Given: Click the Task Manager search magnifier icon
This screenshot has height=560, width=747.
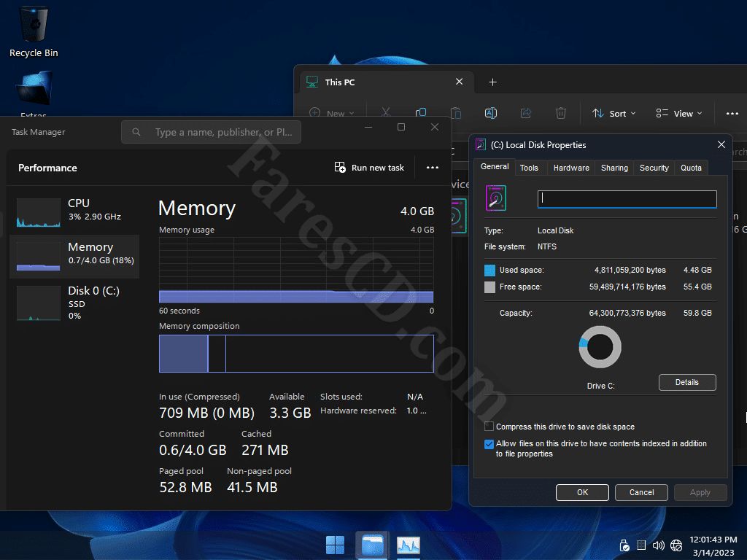Looking at the screenshot, I should point(136,132).
